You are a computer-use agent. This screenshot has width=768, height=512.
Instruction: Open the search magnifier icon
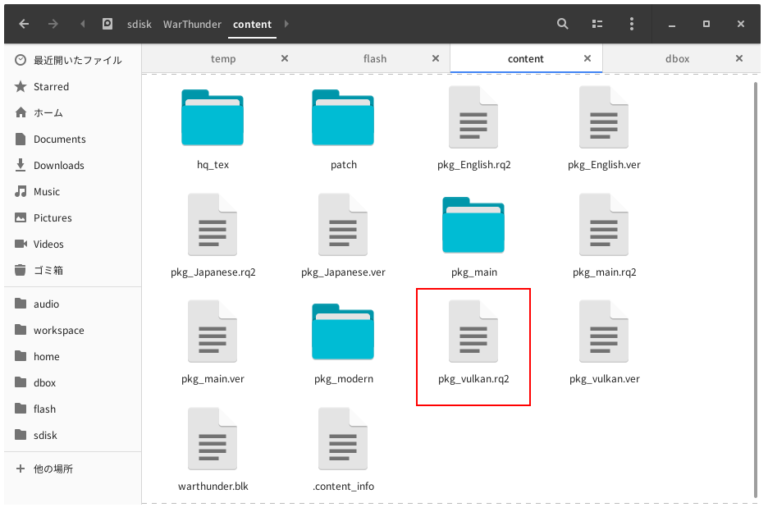pyautogui.click(x=563, y=23)
